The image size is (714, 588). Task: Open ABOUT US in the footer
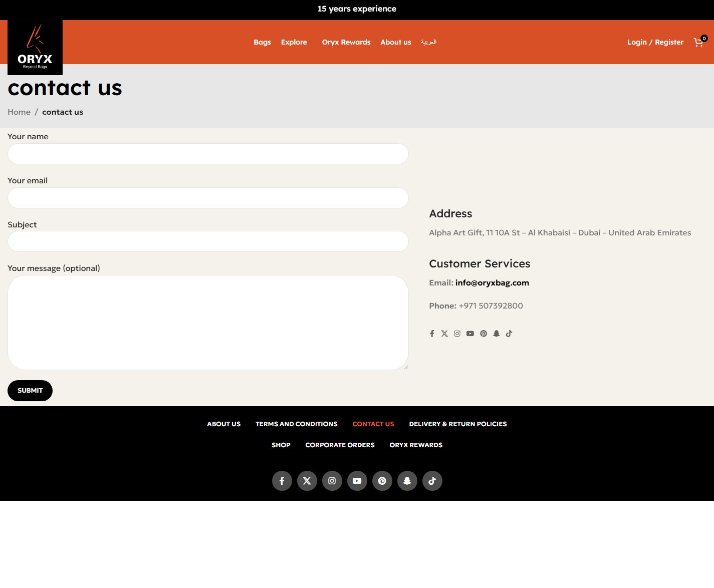point(224,424)
